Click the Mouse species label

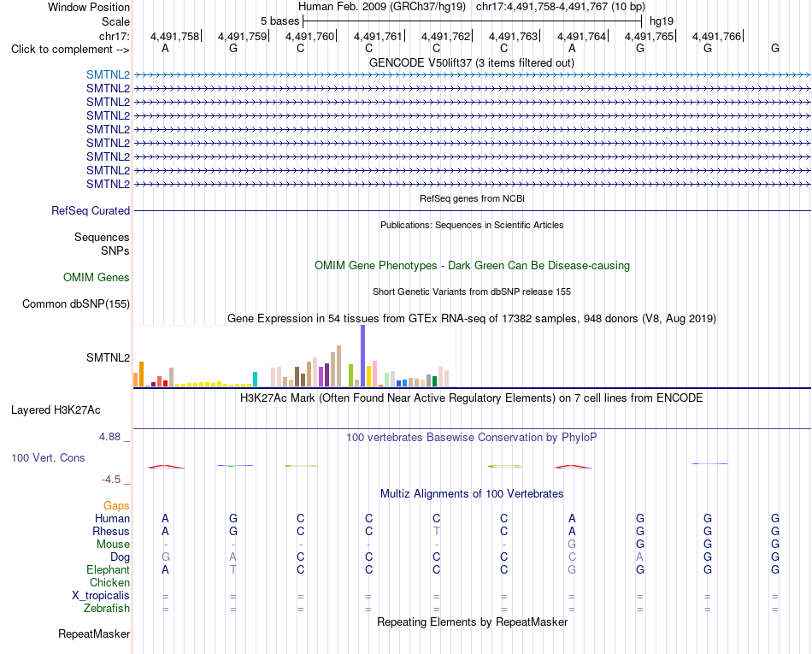click(113, 545)
